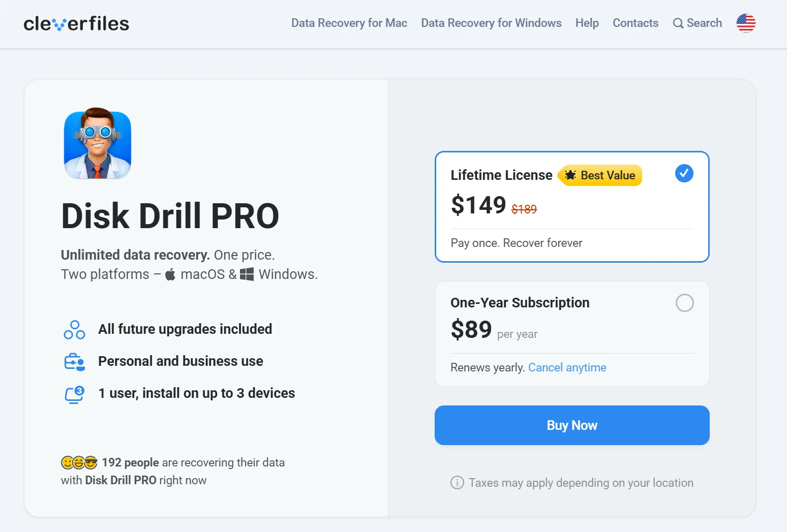Click the $149 lifetime price
Viewport: 787px width, 532px height.
[x=478, y=205]
